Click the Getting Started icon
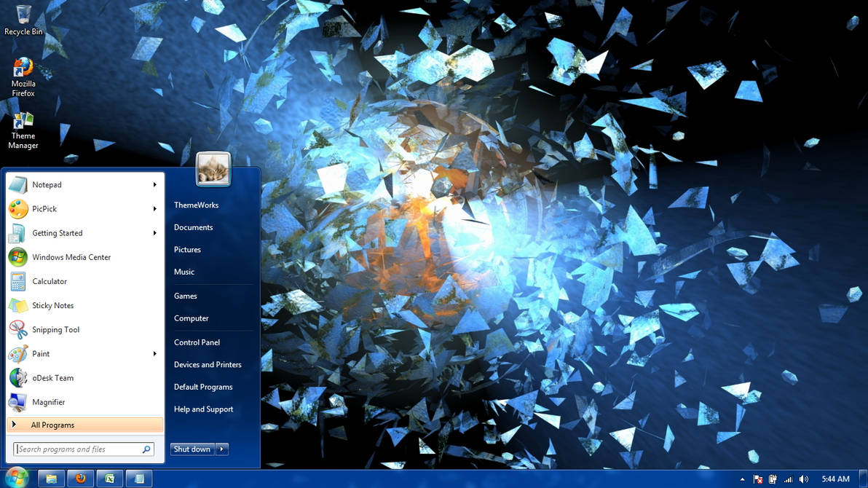This screenshot has width=868, height=488. pos(17,233)
